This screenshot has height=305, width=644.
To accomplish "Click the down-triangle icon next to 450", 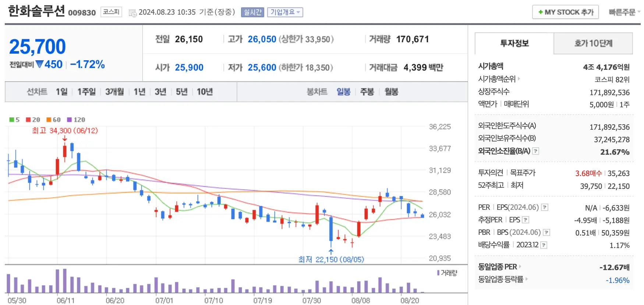I will point(39,64).
